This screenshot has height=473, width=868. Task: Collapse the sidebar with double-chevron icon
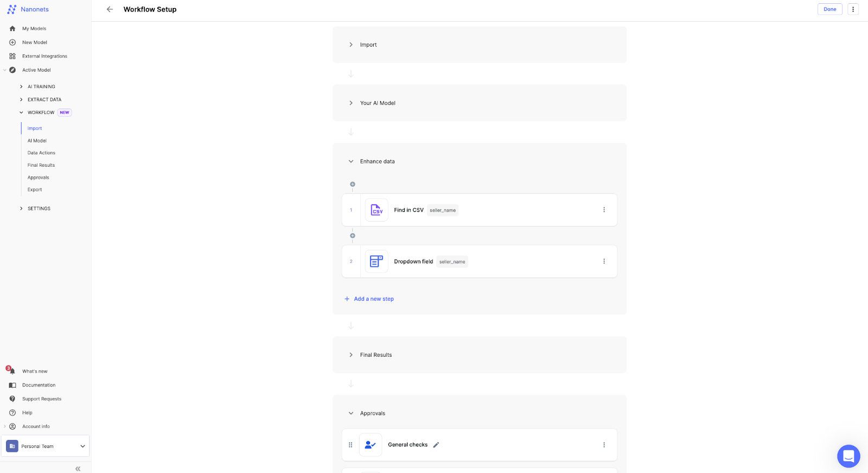tap(78, 469)
